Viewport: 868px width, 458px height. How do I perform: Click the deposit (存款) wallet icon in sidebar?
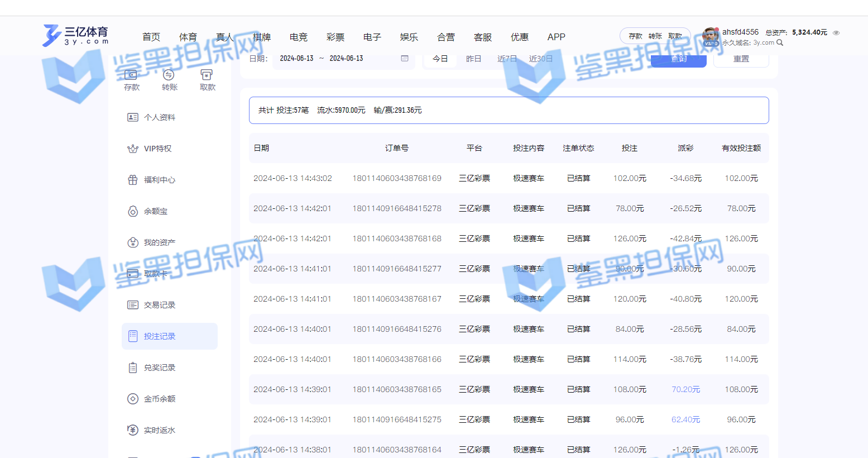point(131,75)
